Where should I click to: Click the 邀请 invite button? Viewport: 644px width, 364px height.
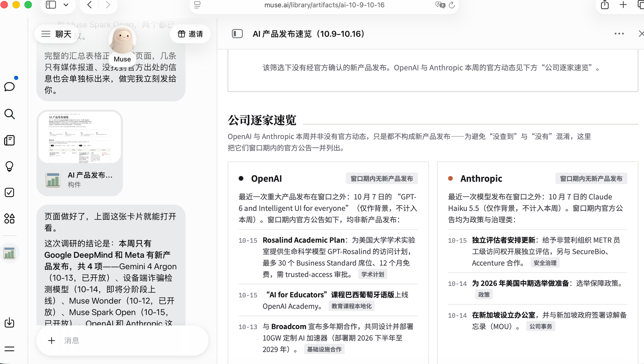click(x=190, y=34)
